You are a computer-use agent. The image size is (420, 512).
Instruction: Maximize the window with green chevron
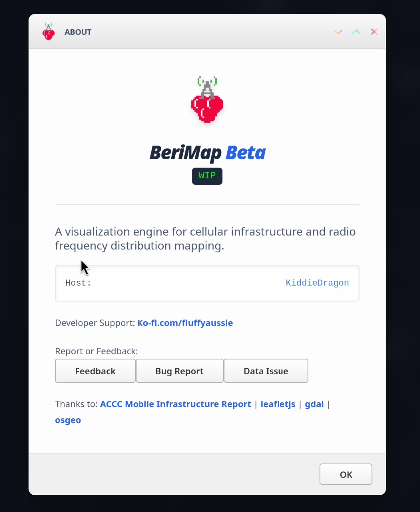(356, 32)
